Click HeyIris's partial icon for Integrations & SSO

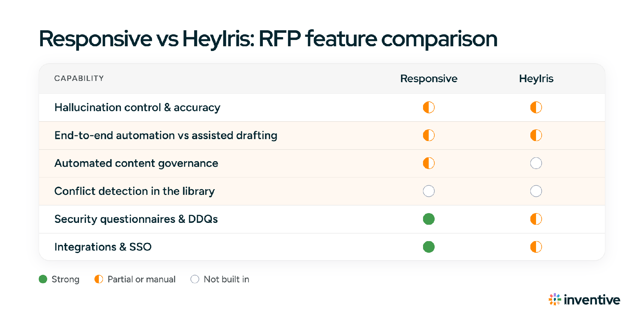pyautogui.click(x=536, y=247)
